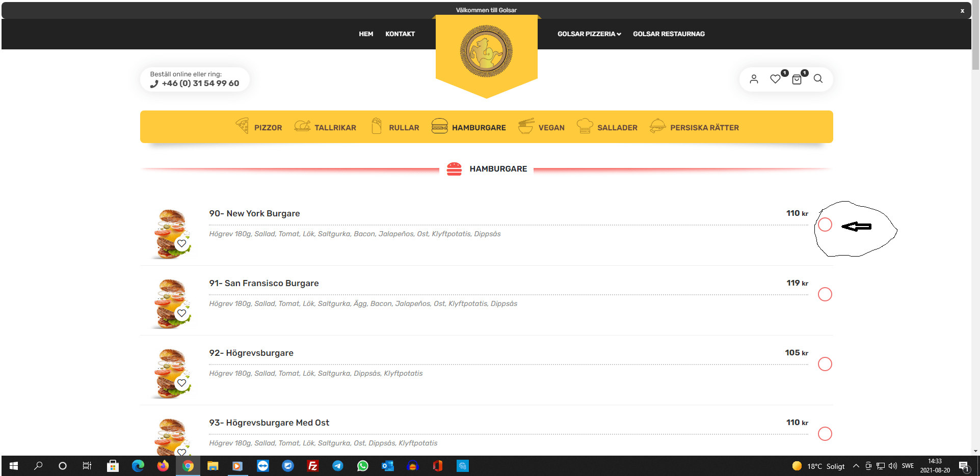The image size is (980, 476).
Task: Launch Firefox from taskbar
Action: (x=163, y=466)
